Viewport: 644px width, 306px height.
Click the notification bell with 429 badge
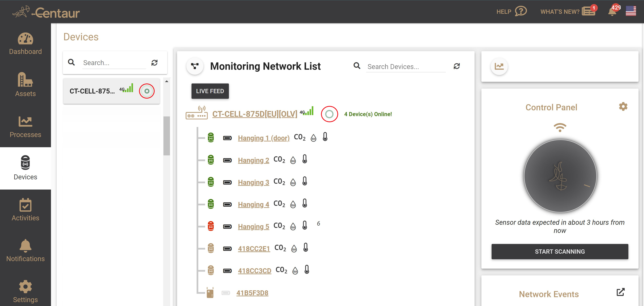coord(612,12)
